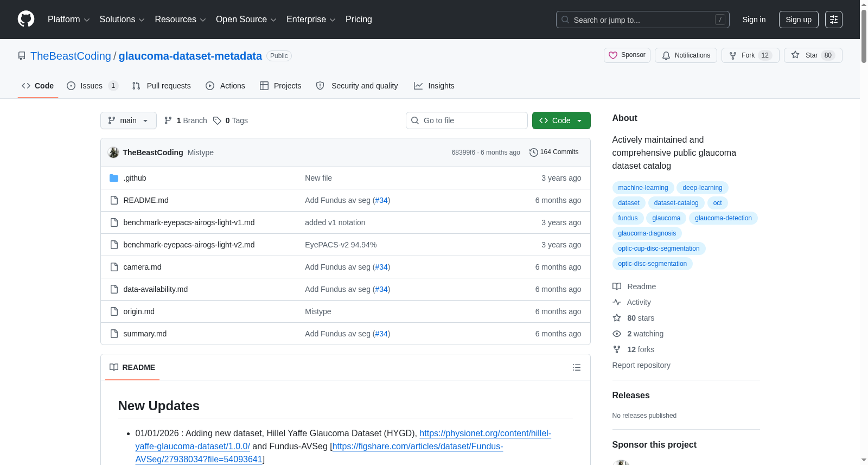Open the GitHub homepage logo
This screenshot has width=868, height=465.
click(x=26, y=20)
